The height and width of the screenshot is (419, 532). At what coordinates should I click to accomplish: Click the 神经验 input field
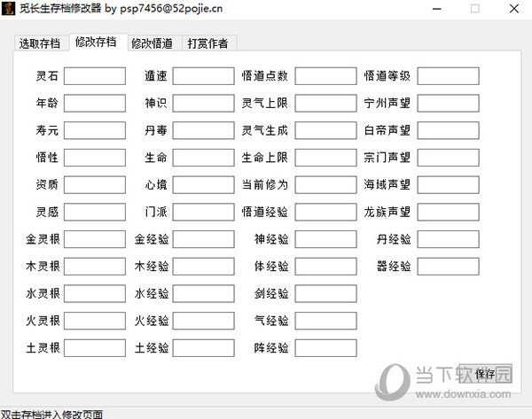coord(325,239)
